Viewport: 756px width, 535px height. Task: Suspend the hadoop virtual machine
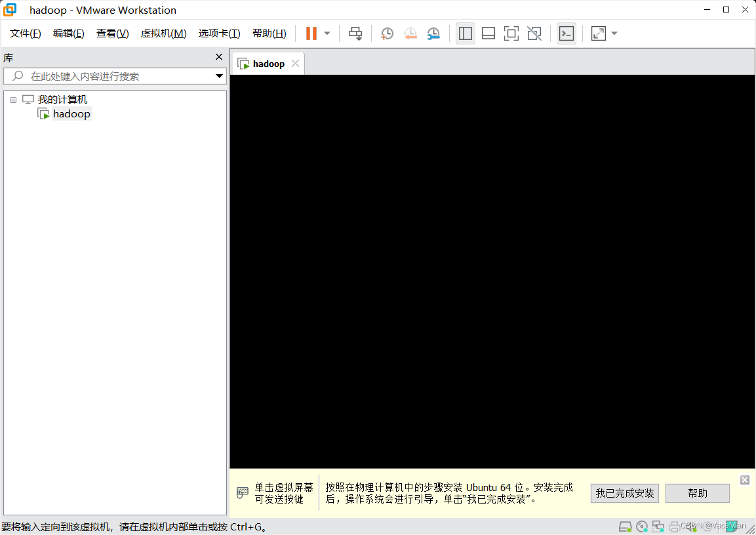[310, 33]
